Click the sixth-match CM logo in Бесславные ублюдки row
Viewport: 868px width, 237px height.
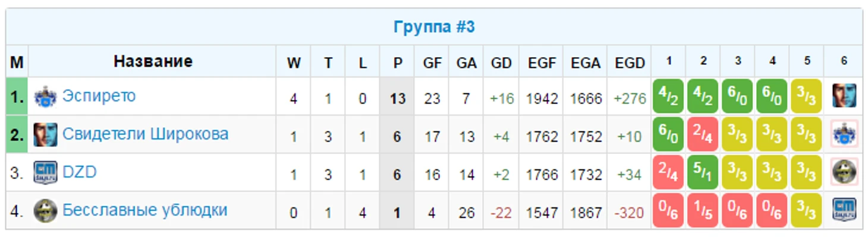[x=844, y=210]
